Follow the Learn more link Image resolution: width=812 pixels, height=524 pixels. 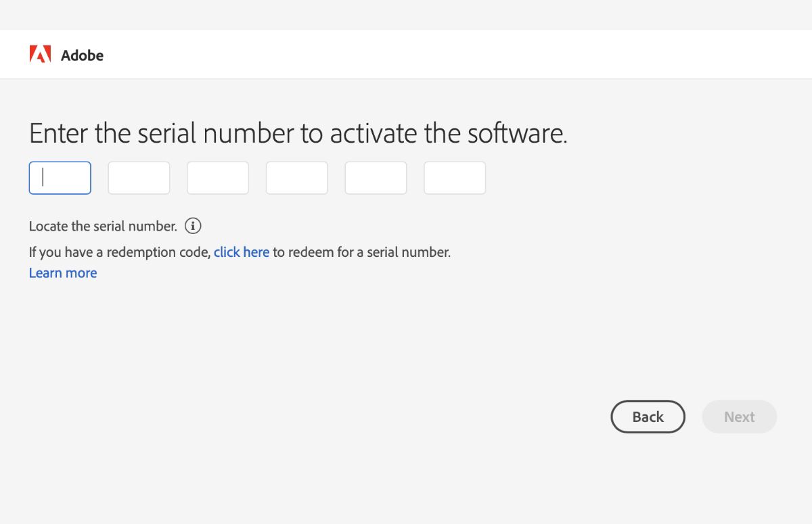63,273
